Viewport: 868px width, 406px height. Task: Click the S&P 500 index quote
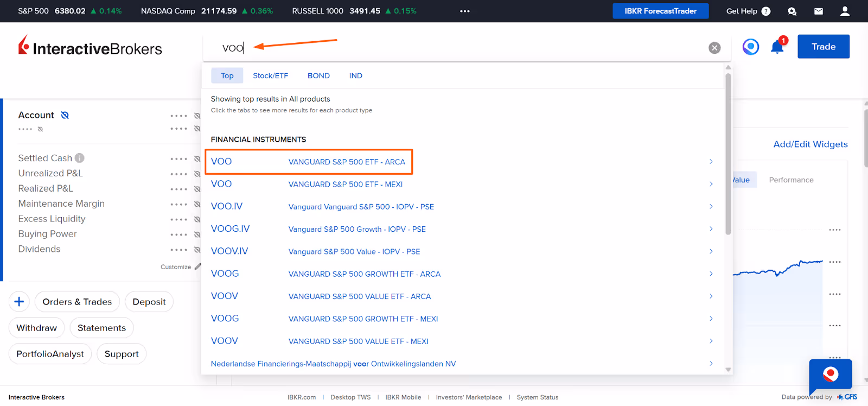coord(69,11)
